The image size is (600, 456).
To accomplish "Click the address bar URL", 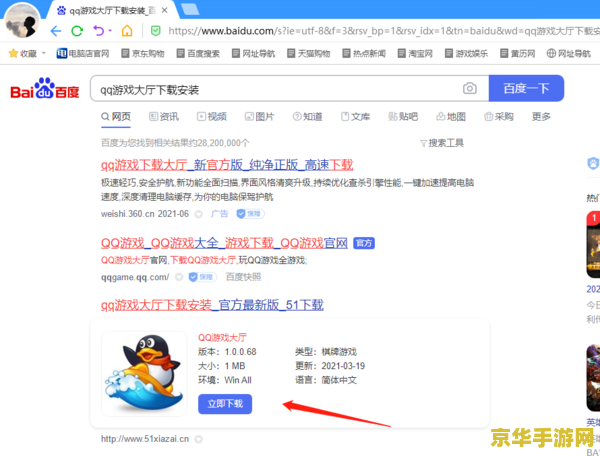I will [383, 31].
